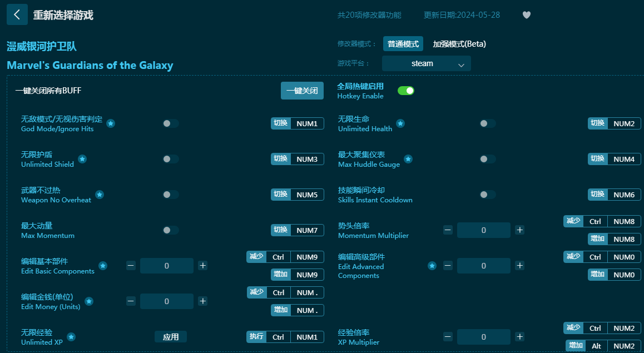644x353 pixels.
Task: Click 应用 button for Unlimited XP
Action: click(x=171, y=337)
